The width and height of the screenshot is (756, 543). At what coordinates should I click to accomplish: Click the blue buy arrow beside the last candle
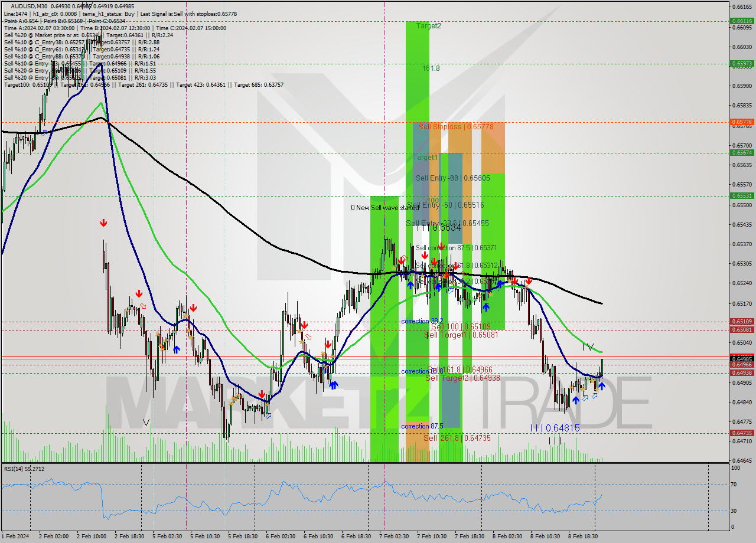click(x=601, y=386)
